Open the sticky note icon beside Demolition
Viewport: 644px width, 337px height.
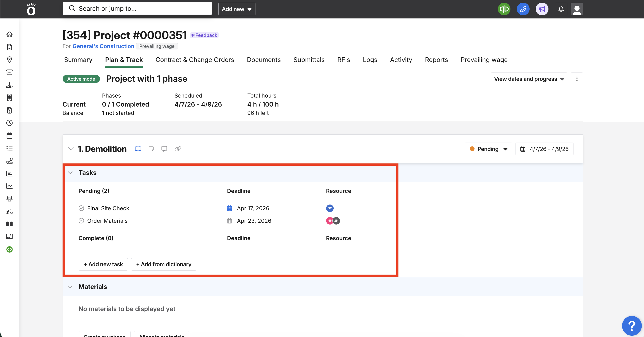click(151, 149)
